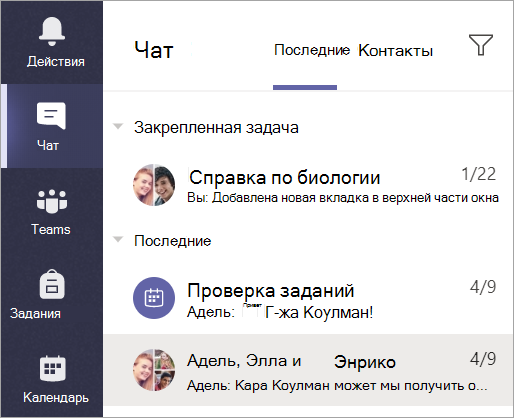
Task: Switch to the Контакты tab
Action: tap(396, 51)
